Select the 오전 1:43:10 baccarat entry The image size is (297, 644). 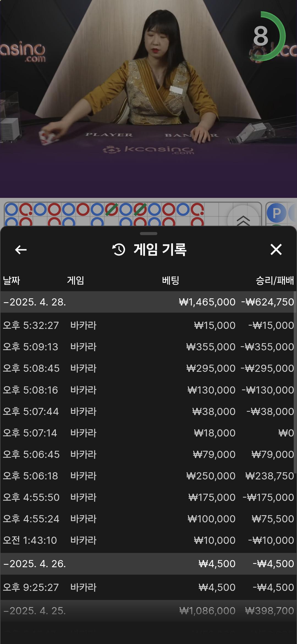point(148,540)
